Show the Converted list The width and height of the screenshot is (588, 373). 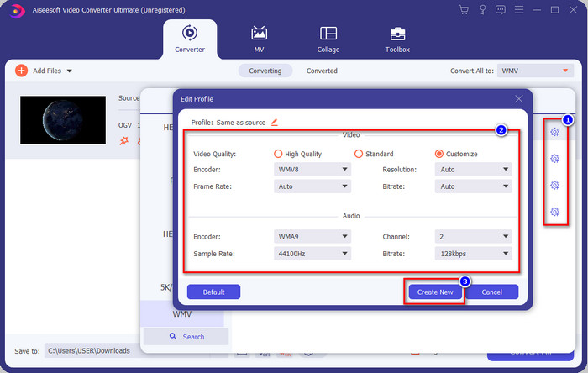[322, 71]
